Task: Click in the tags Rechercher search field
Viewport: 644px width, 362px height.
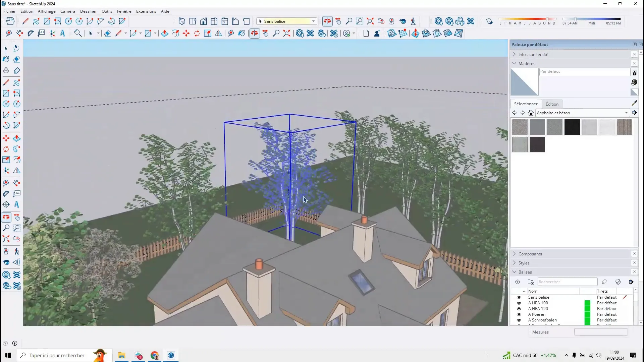Action: tap(567, 282)
